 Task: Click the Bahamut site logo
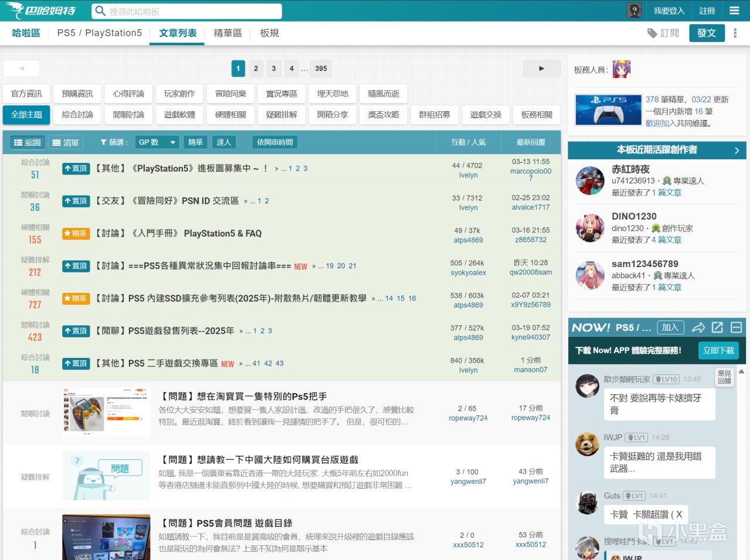[x=41, y=11]
